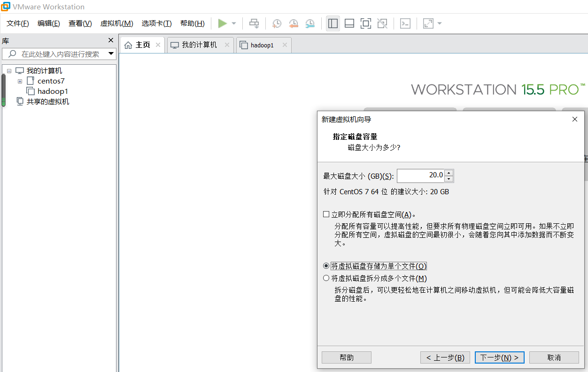Open the 编辑(E) menu

(x=49, y=23)
